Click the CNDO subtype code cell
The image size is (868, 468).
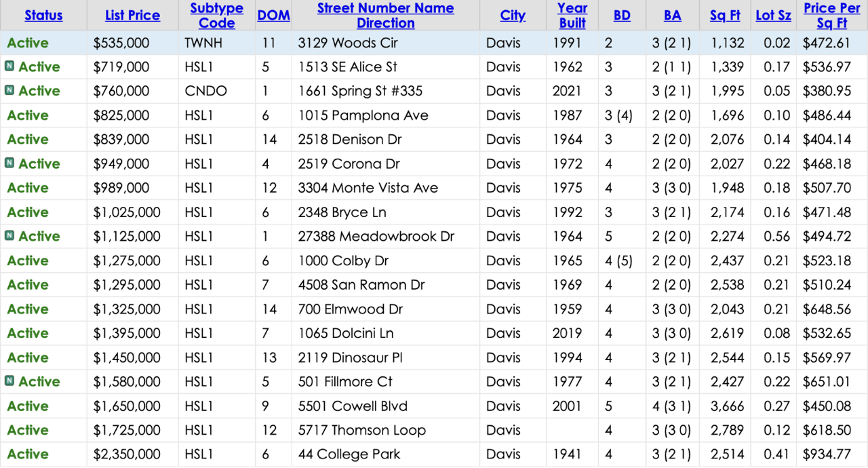(205, 91)
